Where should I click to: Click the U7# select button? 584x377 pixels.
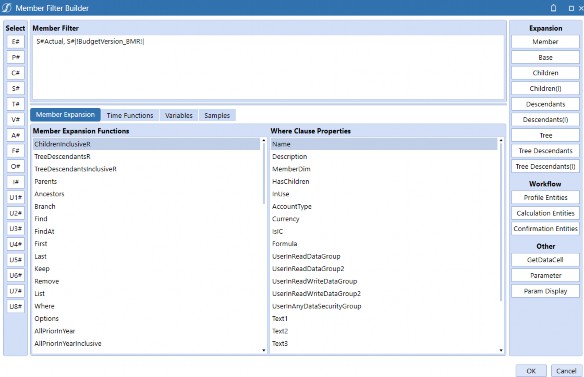15,291
